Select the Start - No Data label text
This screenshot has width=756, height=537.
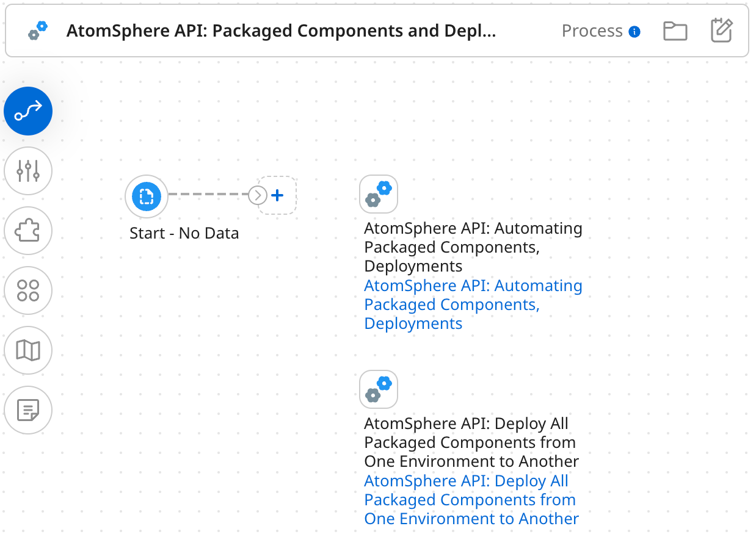pos(184,233)
